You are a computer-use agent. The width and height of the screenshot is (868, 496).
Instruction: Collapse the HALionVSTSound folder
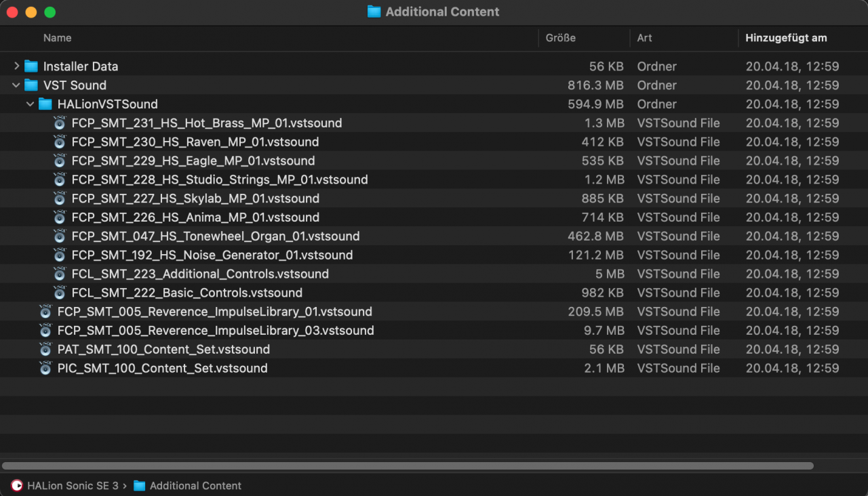(x=30, y=104)
